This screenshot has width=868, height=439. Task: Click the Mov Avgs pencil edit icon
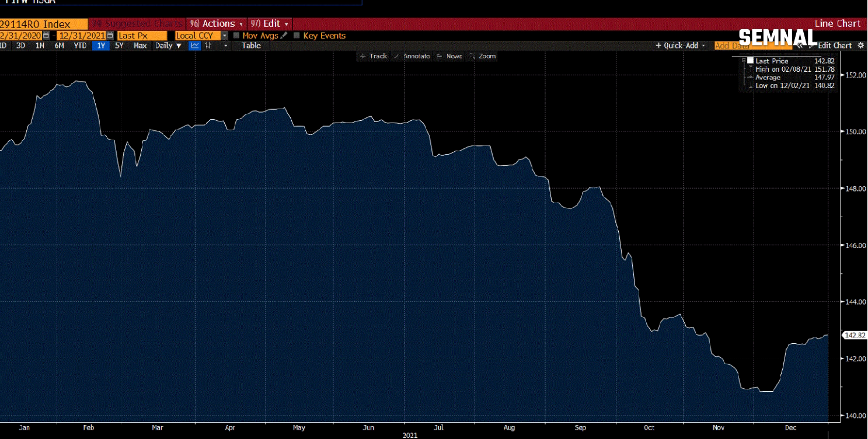(284, 36)
